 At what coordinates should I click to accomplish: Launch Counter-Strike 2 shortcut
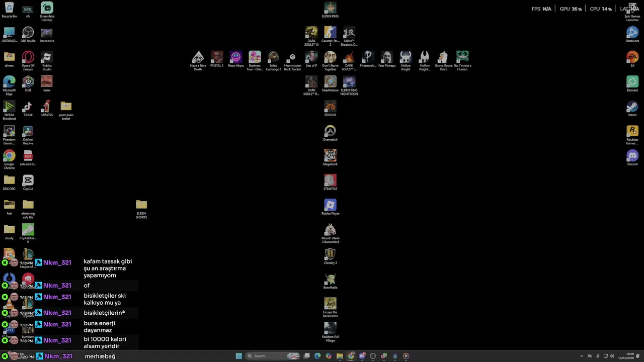tap(330, 36)
